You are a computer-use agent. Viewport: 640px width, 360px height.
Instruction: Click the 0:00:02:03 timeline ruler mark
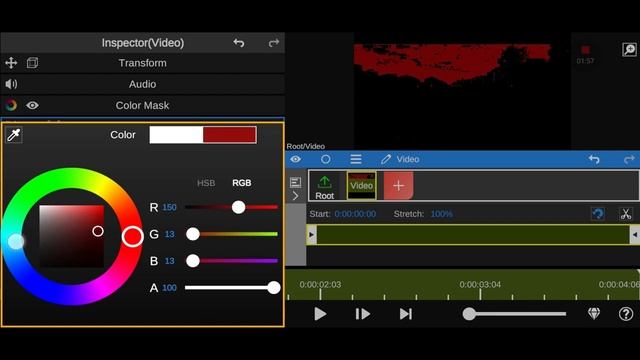(x=320, y=284)
